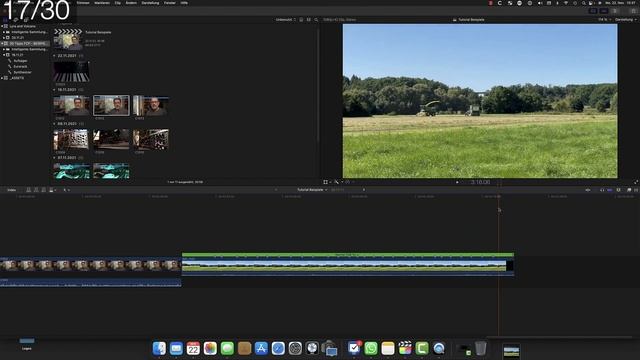Toggle video skimming in the timeline

click(588, 190)
